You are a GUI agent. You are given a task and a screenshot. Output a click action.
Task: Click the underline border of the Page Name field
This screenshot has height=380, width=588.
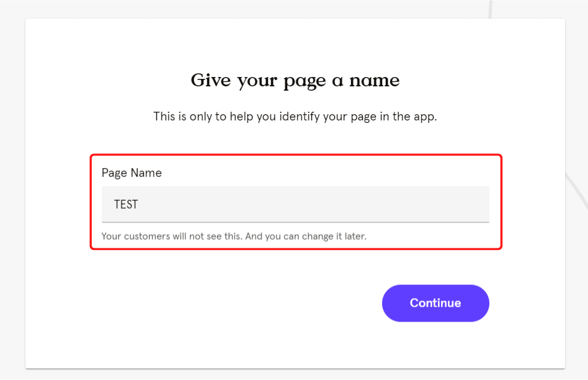(295, 222)
